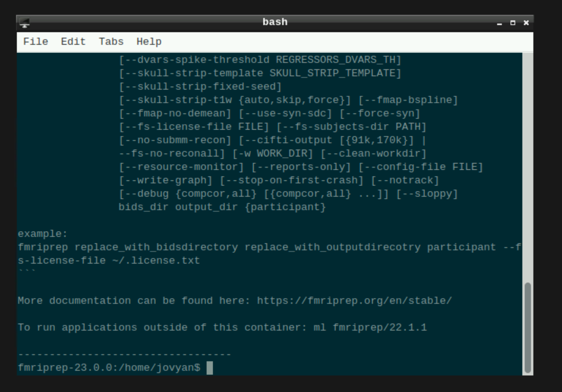
Task: Open the Help menu
Action: tap(149, 41)
